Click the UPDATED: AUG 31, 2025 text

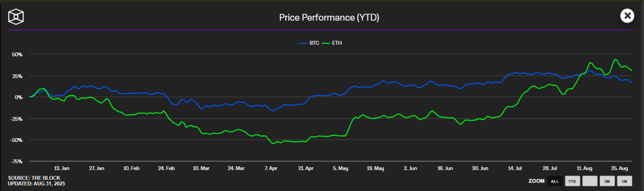coord(37,183)
